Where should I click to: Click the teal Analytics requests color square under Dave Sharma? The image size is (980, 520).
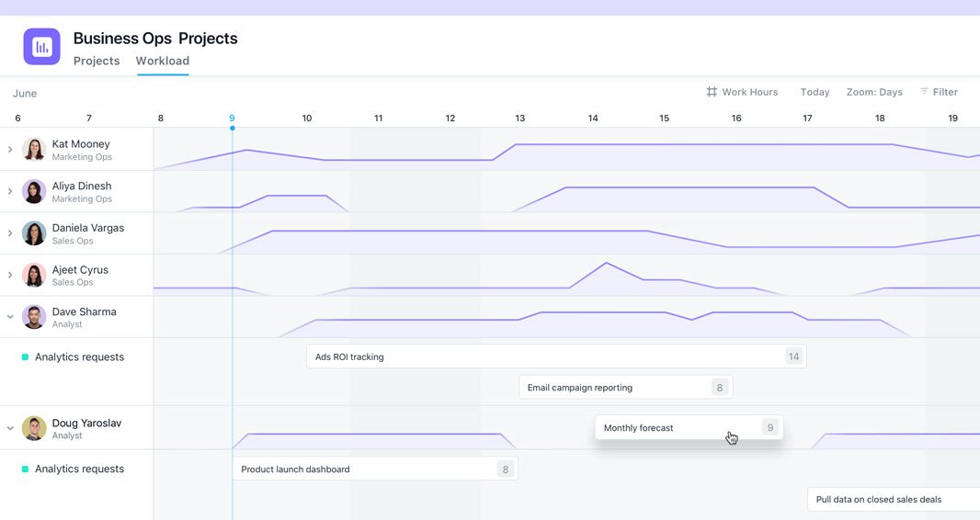(25, 357)
